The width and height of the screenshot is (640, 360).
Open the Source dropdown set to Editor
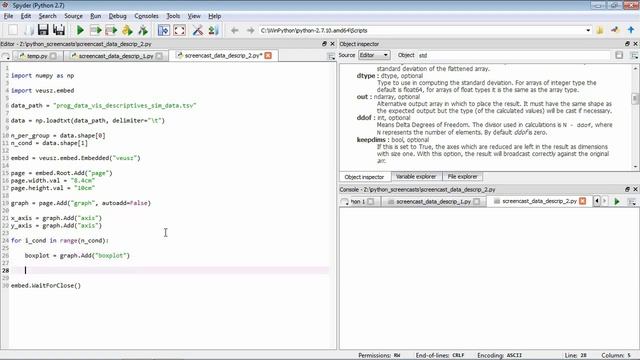[374, 55]
